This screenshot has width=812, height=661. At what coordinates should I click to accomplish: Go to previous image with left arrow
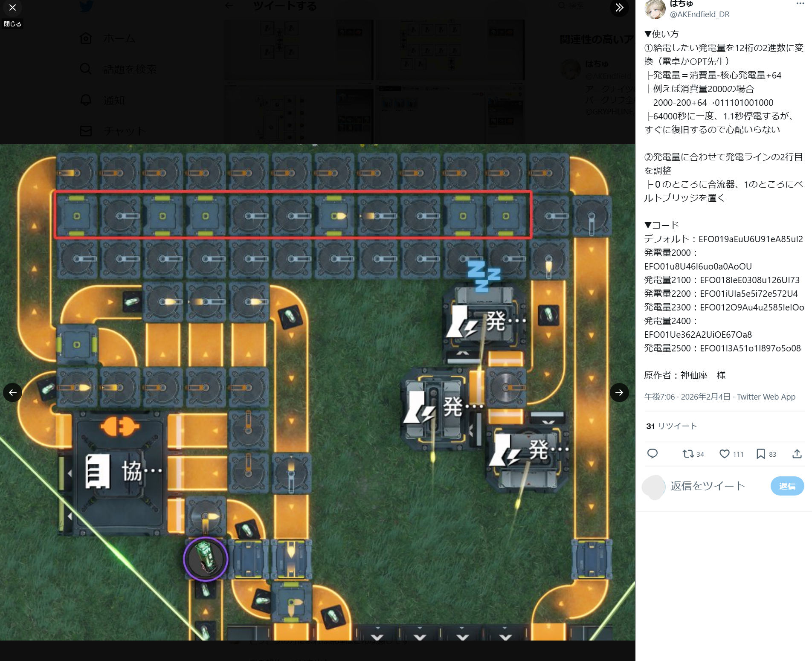(13, 392)
